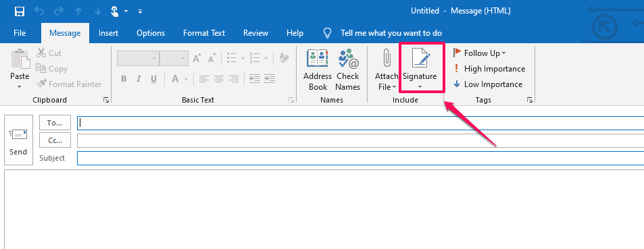Toggle Touch/Mouse mode icon
This screenshot has width=644, height=249.
pyautogui.click(x=116, y=11)
